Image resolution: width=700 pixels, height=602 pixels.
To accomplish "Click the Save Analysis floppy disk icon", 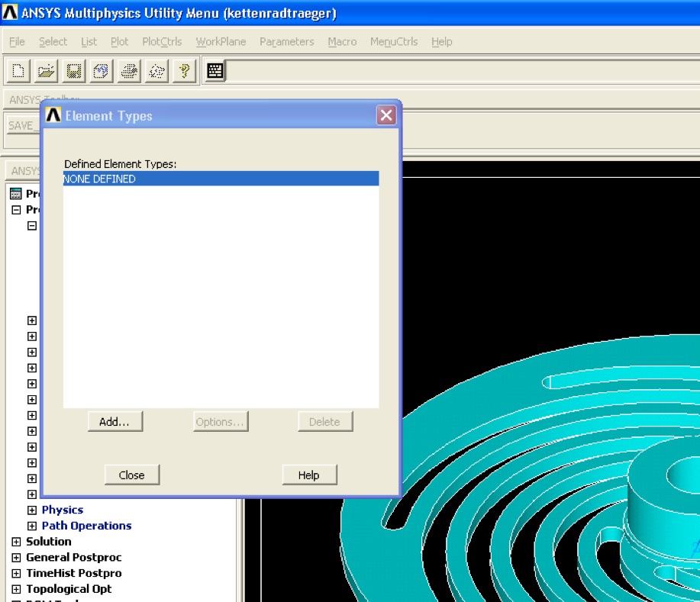I will (x=73, y=71).
